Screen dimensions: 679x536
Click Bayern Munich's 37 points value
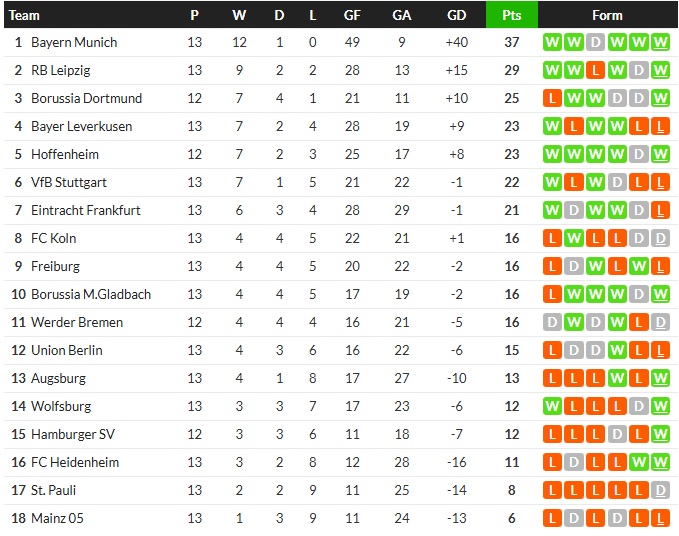511,42
